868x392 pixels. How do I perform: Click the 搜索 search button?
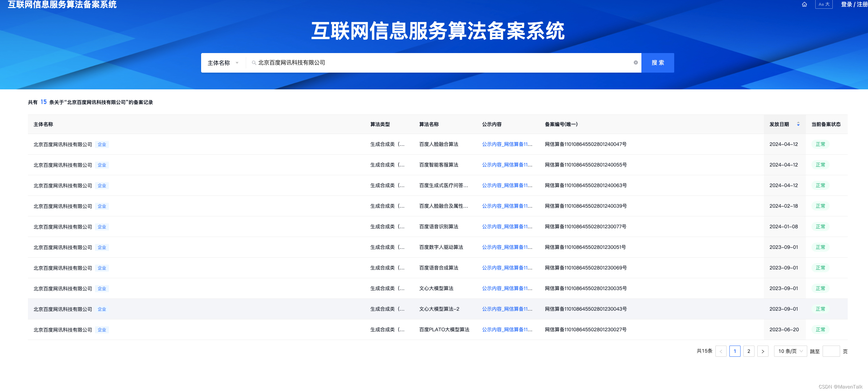657,63
